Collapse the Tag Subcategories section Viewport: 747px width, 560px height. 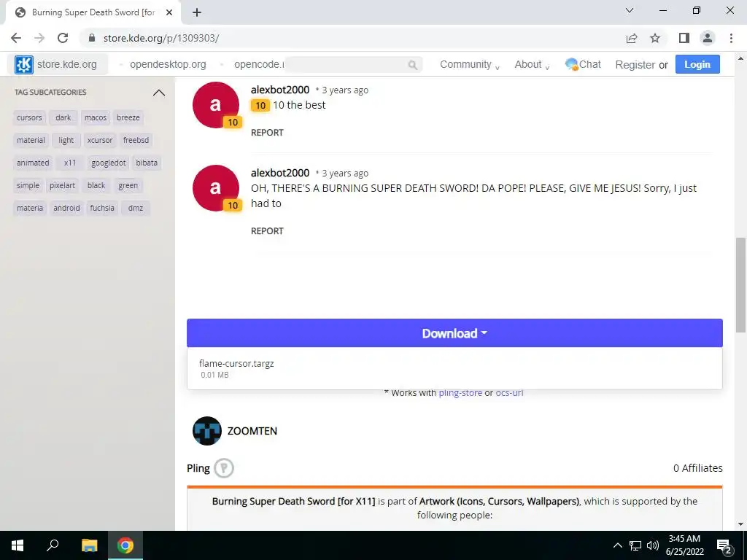click(x=159, y=93)
